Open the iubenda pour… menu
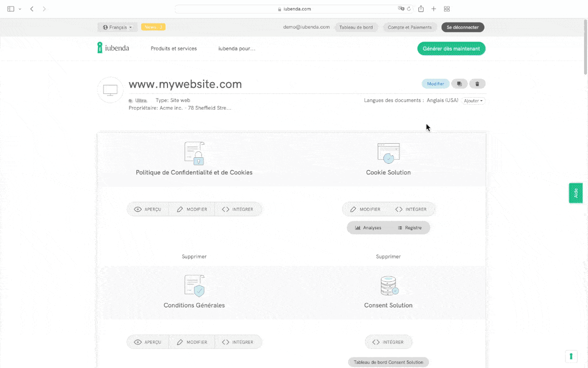The image size is (588, 368). [236, 49]
